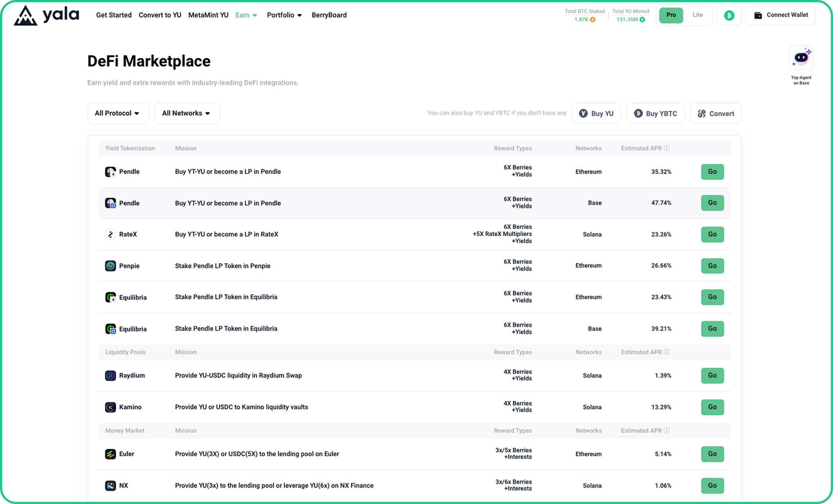Click the Raydium protocol icon
Image resolution: width=833 pixels, height=504 pixels.
point(110,375)
